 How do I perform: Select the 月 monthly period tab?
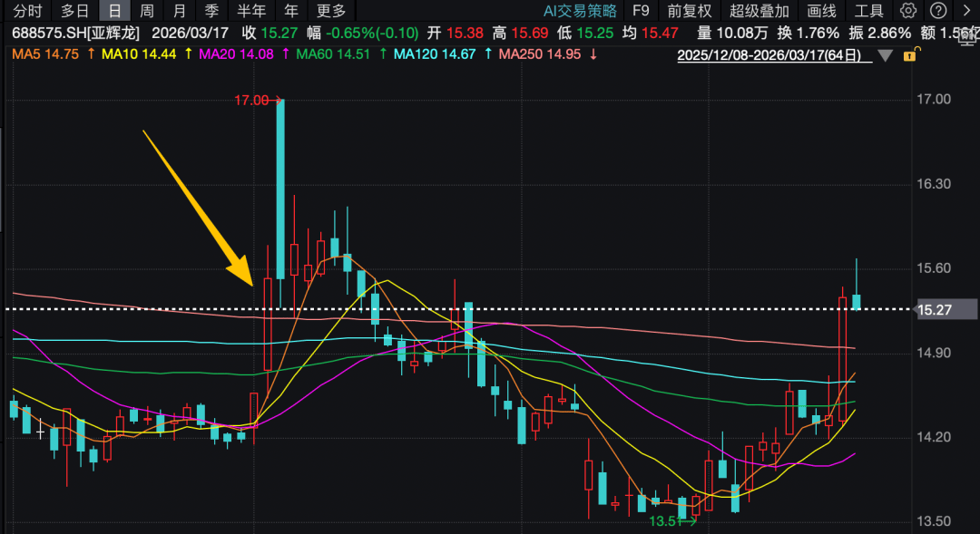pyautogui.click(x=179, y=11)
